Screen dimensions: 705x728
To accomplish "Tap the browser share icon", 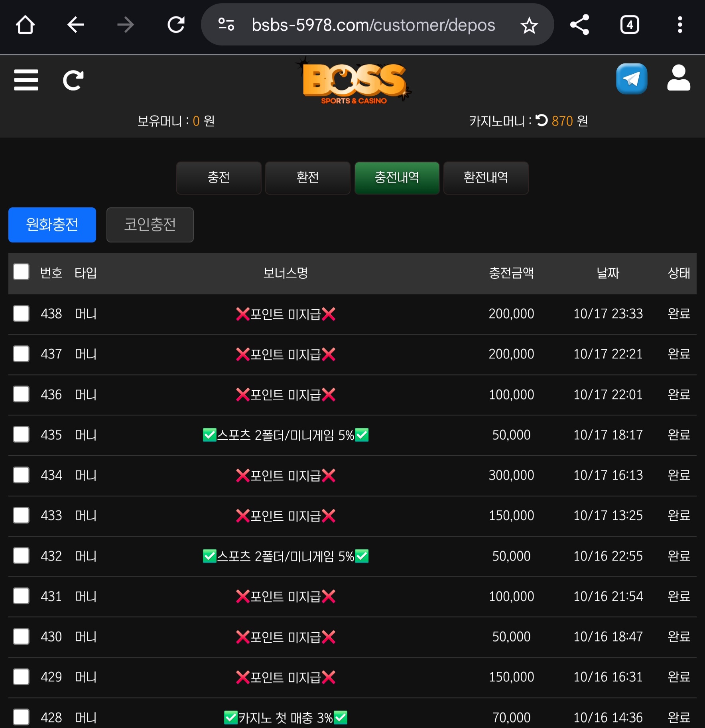I will [x=580, y=25].
